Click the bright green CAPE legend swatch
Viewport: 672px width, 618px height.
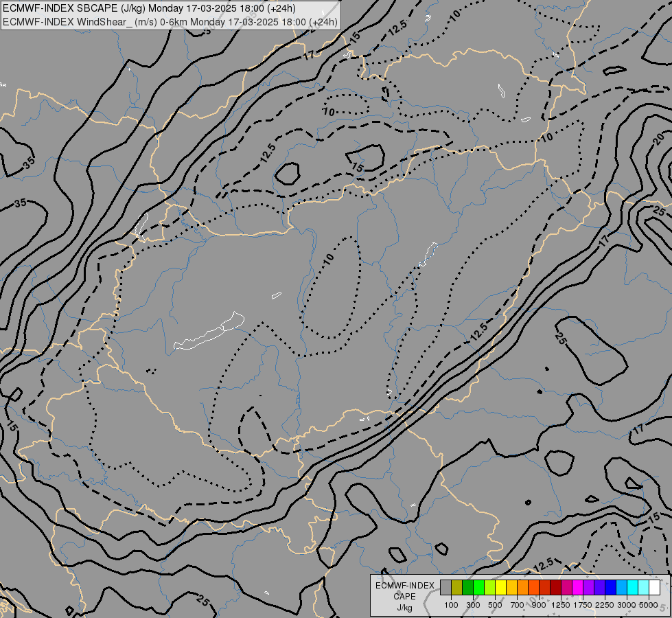[478, 588]
